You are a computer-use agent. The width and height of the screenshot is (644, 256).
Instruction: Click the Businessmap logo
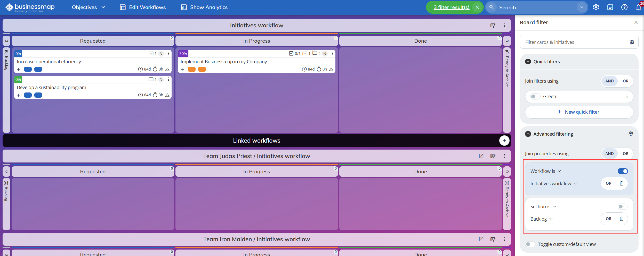pos(30,7)
